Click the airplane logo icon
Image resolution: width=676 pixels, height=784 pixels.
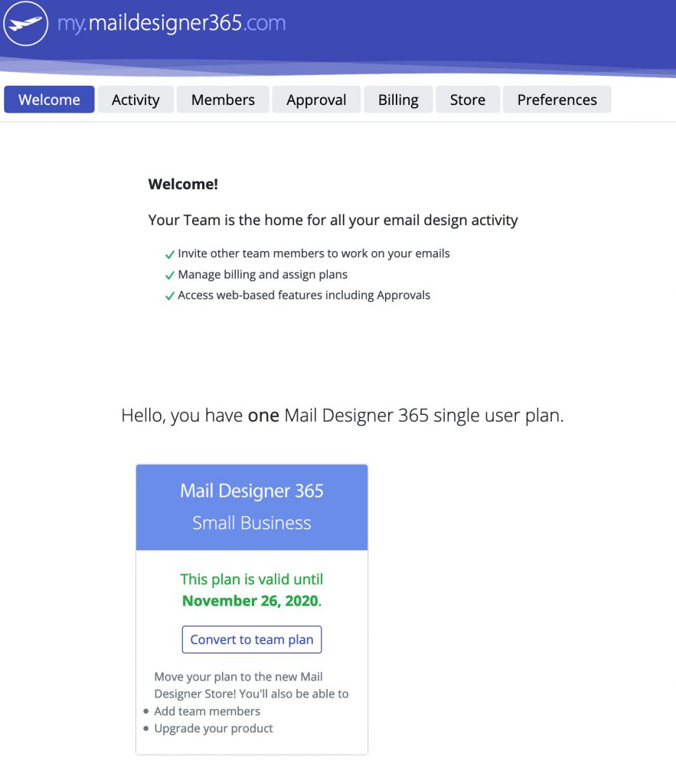point(25,23)
